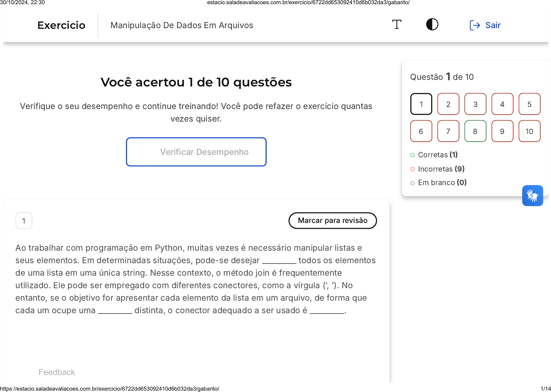Toggle the high contrast mode icon
Viewport: 551px width, 392px height.
432,25
